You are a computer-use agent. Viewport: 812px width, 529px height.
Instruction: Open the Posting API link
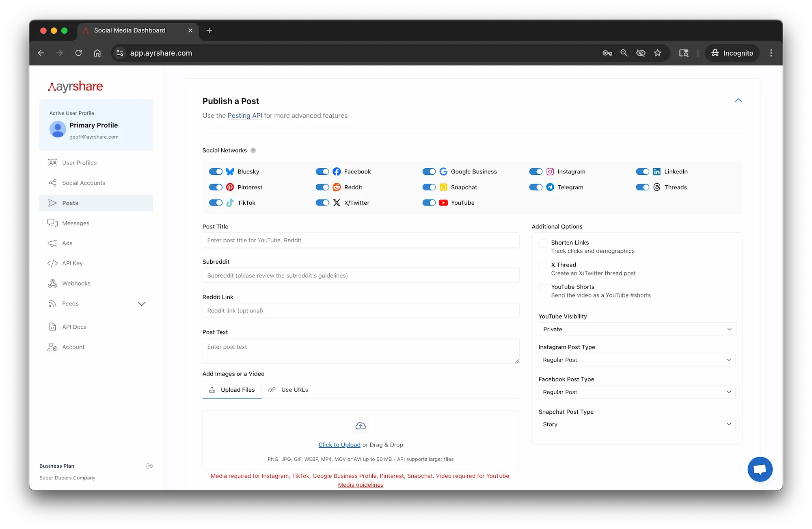point(245,115)
